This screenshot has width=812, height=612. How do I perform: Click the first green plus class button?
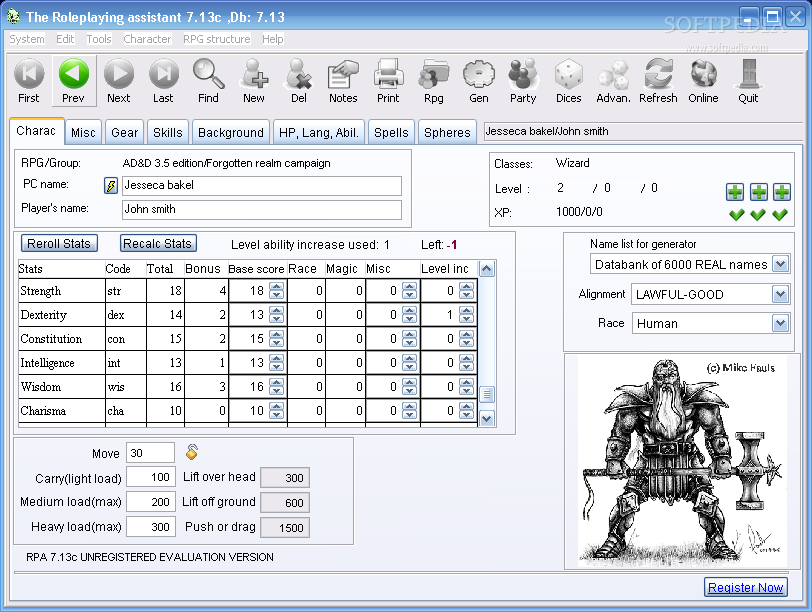tap(735, 192)
